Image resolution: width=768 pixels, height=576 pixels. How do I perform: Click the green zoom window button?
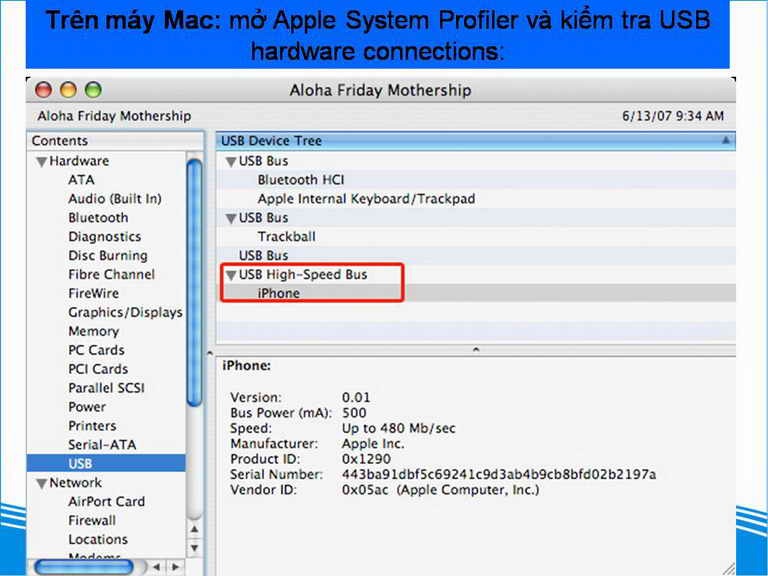pos(93,90)
